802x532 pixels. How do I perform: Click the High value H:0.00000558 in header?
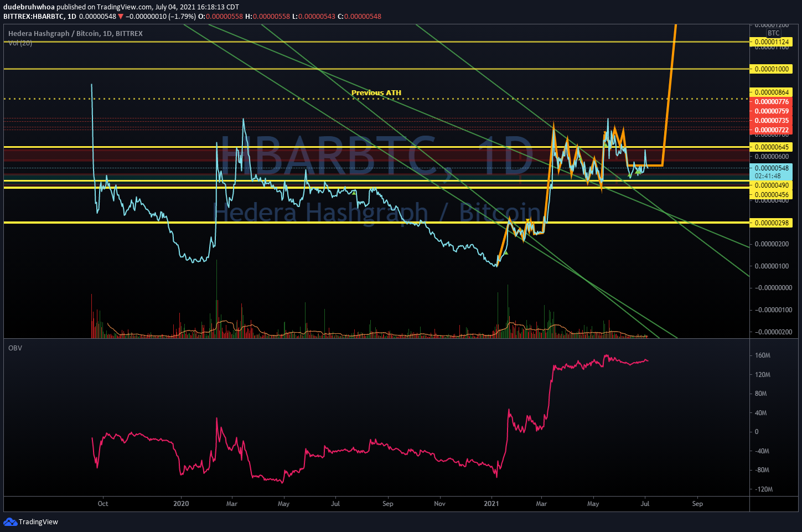pos(267,17)
